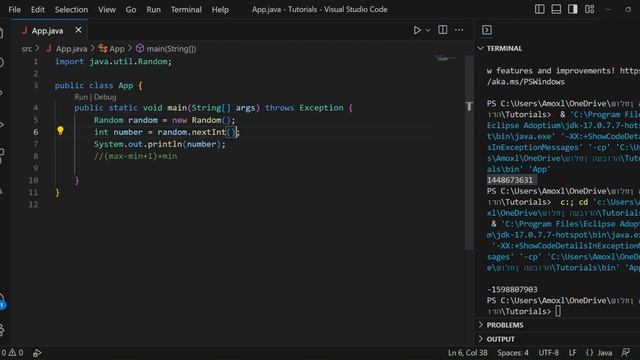Close the App.java tab
The image size is (640, 360).
point(78,30)
